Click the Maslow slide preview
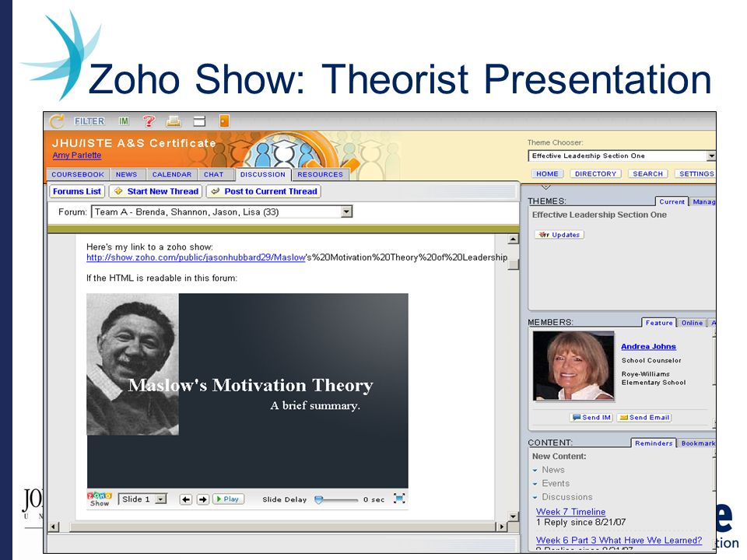 pyautogui.click(x=247, y=390)
